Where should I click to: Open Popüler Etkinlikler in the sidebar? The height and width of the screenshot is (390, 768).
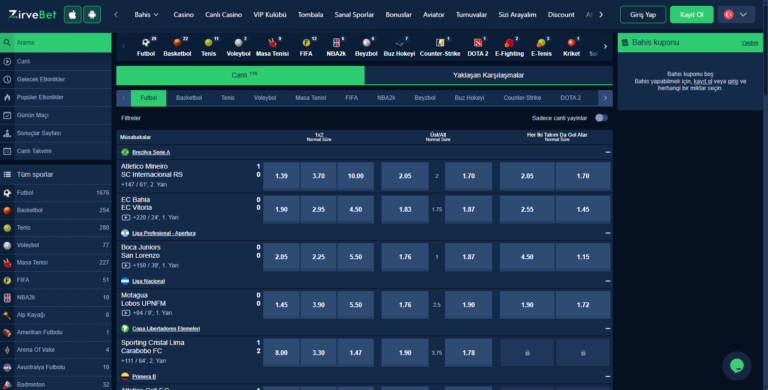click(x=56, y=97)
